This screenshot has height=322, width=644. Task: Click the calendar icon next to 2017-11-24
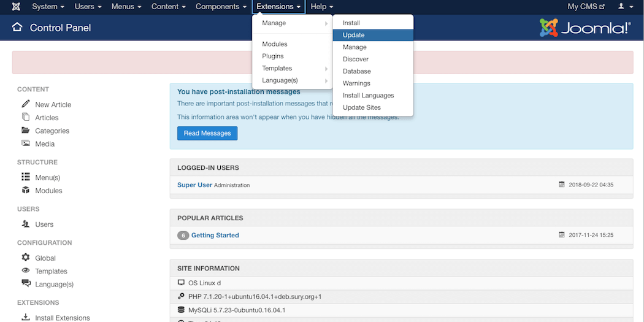(x=561, y=235)
